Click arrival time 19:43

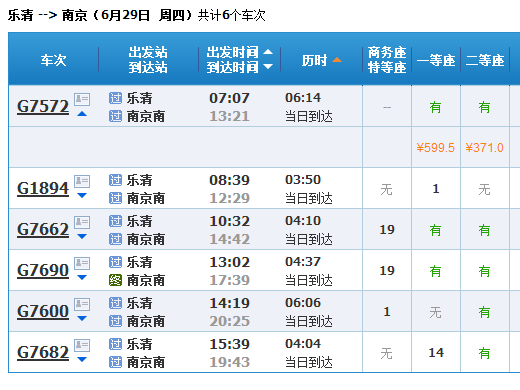point(229,362)
